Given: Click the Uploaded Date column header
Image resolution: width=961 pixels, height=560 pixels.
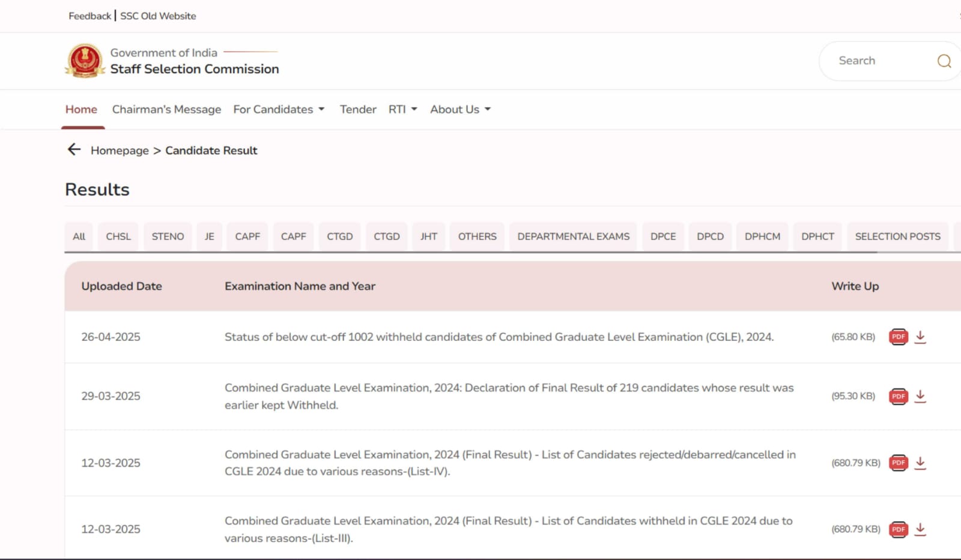Looking at the screenshot, I should (122, 286).
